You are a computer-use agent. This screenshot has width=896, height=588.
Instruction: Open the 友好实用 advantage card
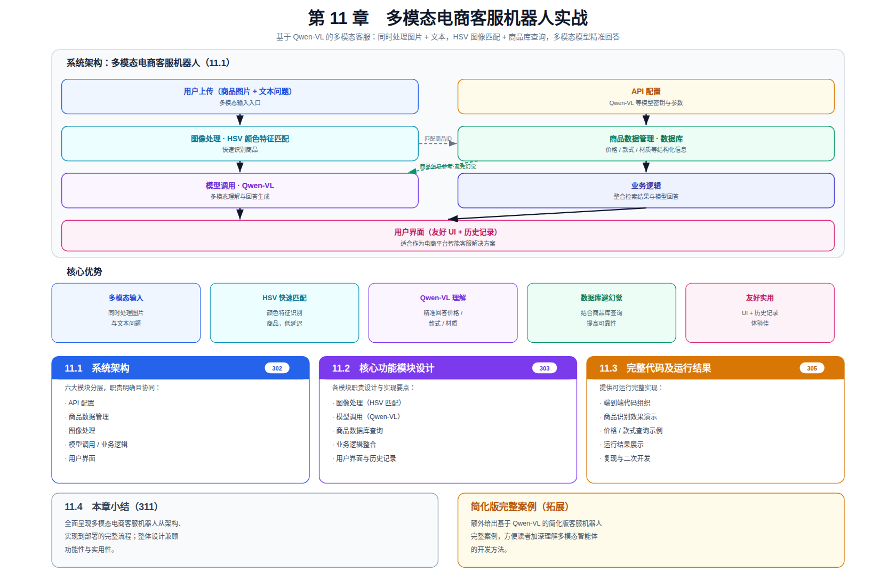[760, 313]
